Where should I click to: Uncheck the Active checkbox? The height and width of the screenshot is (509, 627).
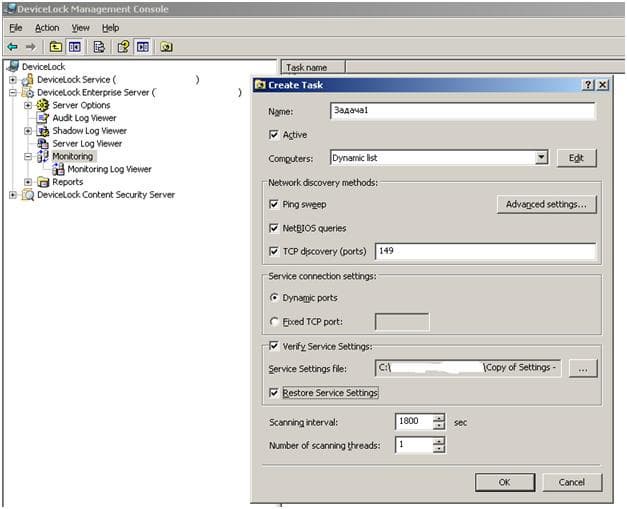274,135
